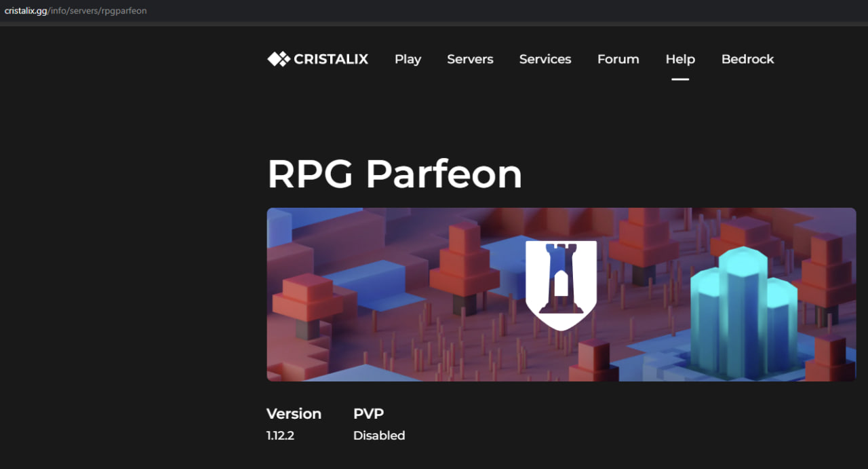
Task: Click the Version label
Action: pyautogui.click(x=294, y=413)
